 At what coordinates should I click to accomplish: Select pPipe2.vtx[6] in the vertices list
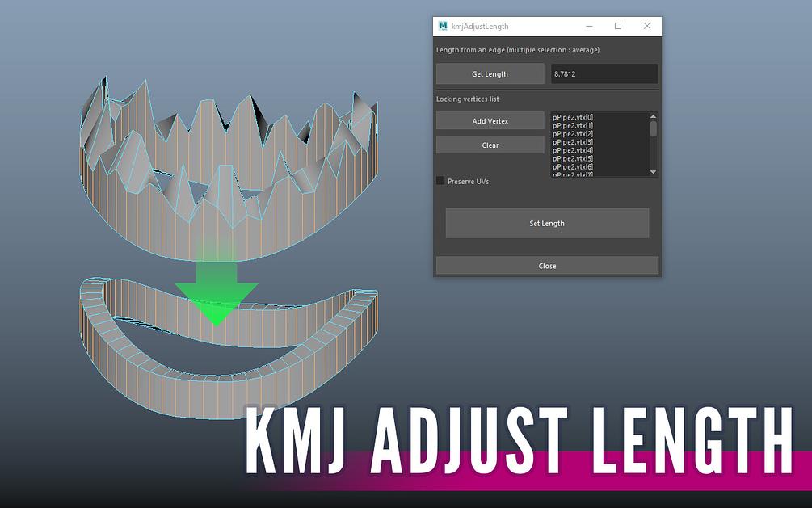point(574,167)
